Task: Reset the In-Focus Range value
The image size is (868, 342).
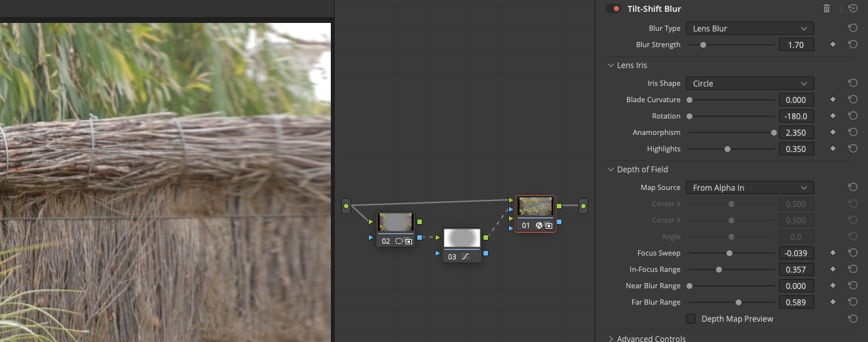Action: tap(852, 269)
